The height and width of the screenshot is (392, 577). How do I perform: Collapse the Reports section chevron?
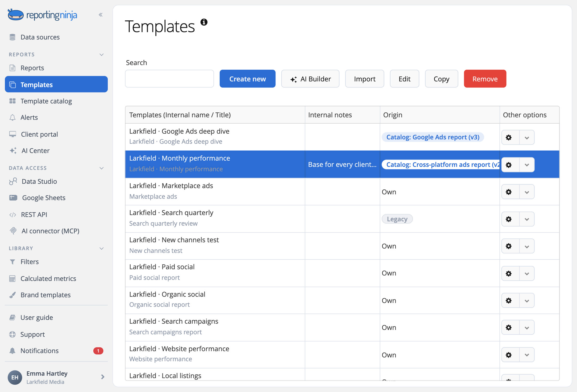tap(102, 54)
